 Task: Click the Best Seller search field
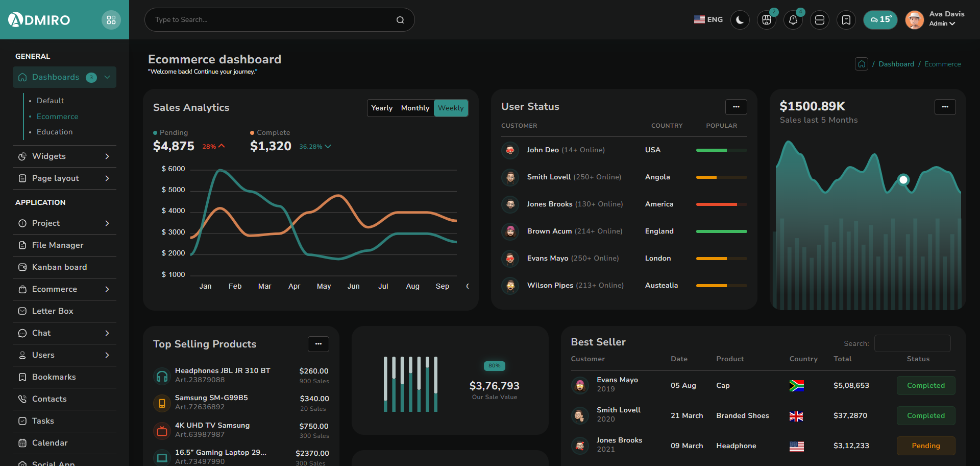912,343
